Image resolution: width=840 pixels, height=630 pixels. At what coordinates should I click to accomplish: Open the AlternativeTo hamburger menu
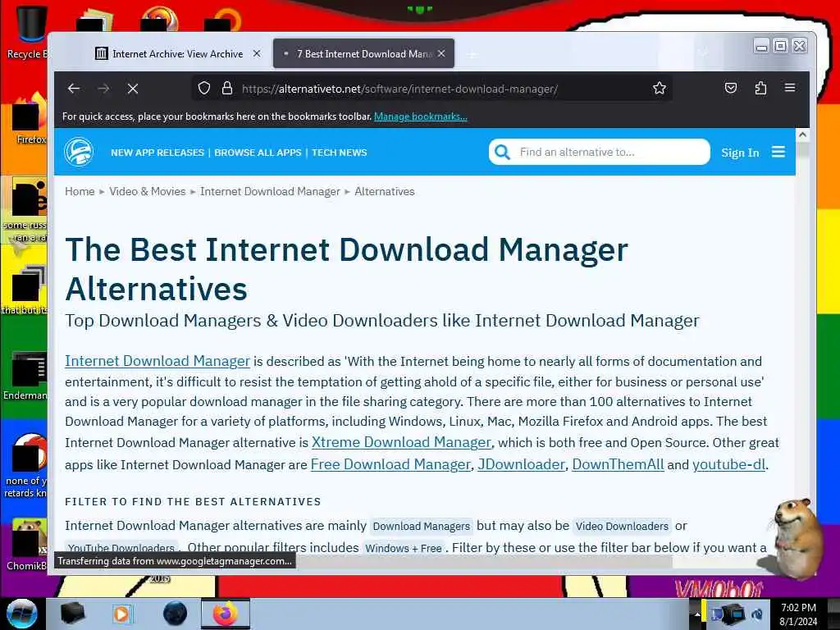[x=778, y=152]
